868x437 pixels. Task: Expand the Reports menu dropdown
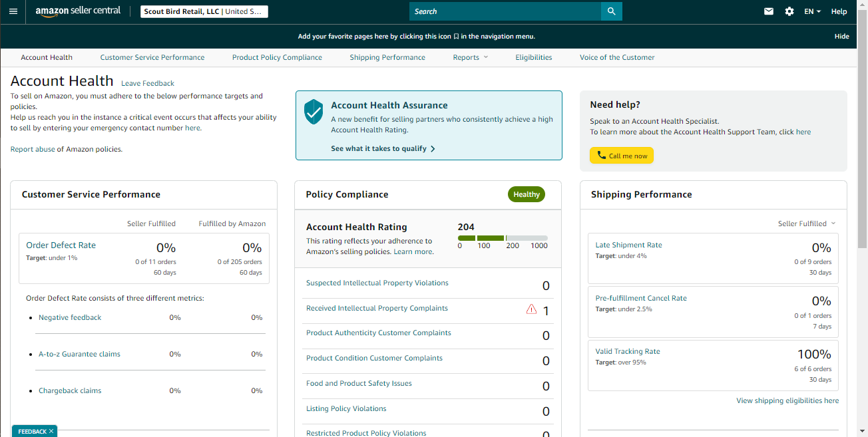click(471, 57)
